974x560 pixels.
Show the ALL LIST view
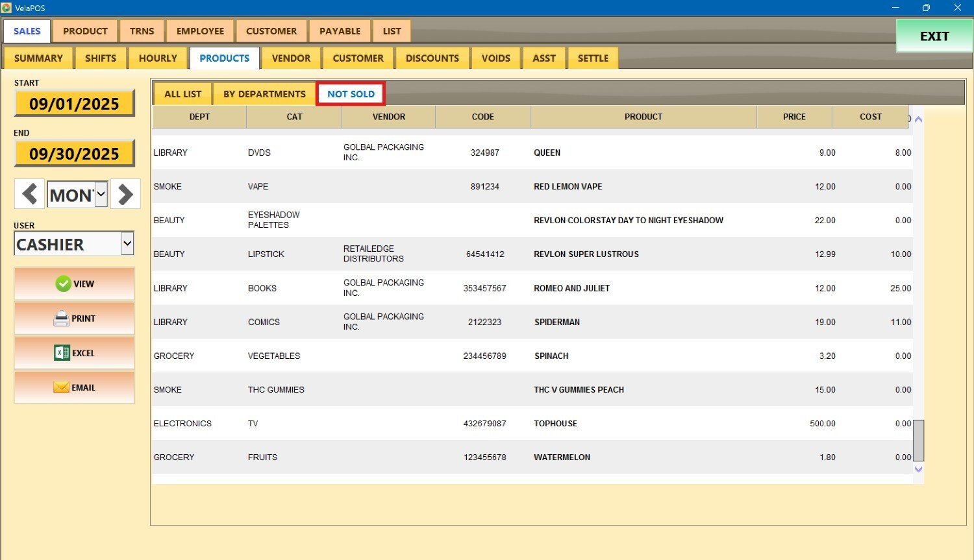(182, 94)
